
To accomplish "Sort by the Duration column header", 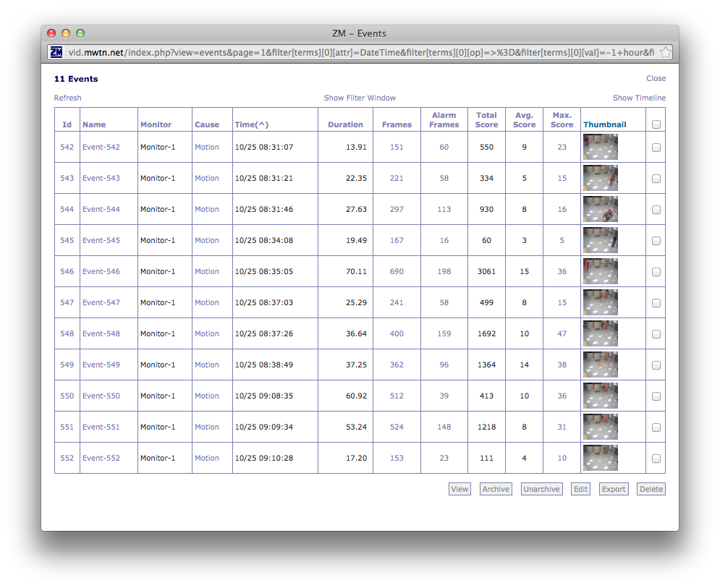I will pos(345,124).
